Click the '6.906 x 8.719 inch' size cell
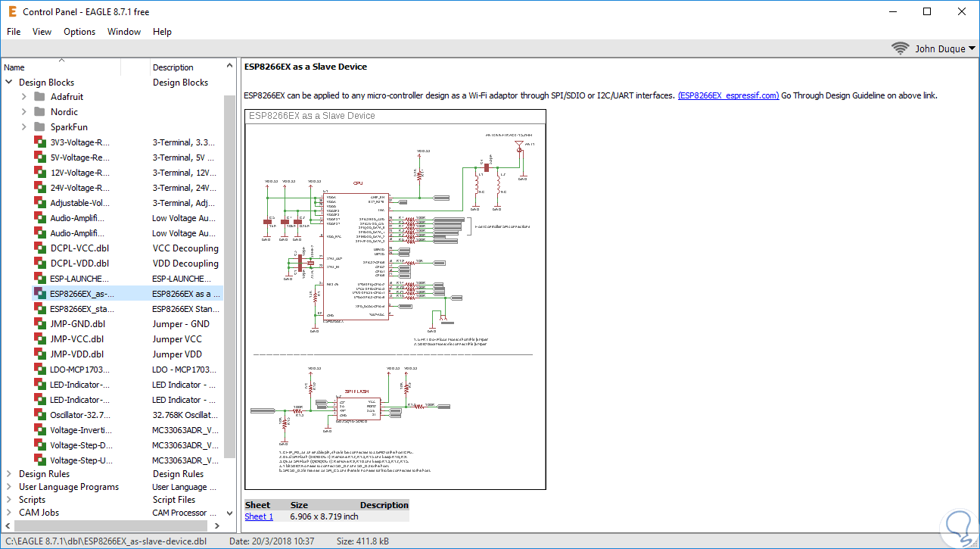The width and height of the screenshot is (980, 549). point(325,516)
